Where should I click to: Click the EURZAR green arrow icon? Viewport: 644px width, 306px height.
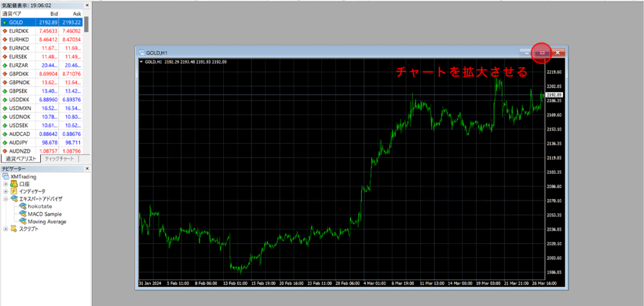tap(4, 65)
